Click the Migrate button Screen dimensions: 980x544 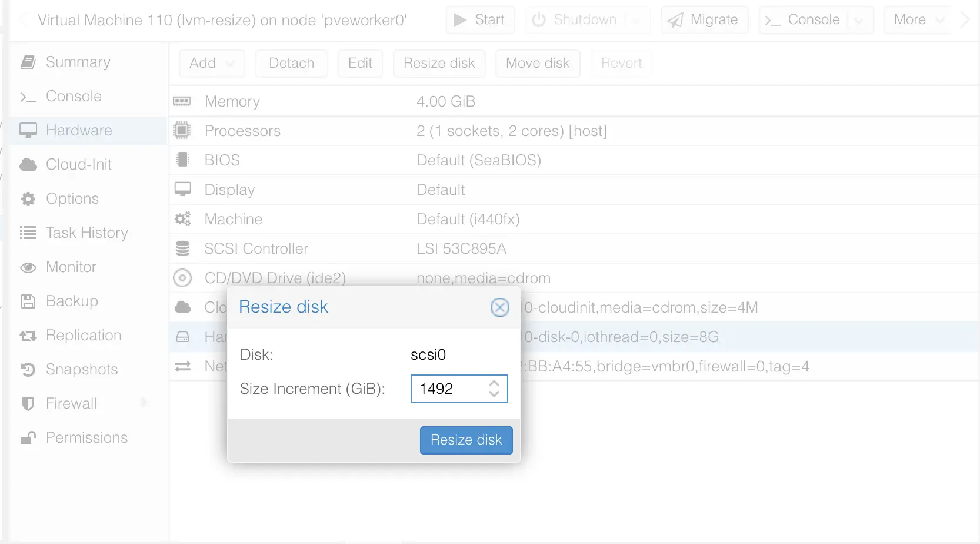coord(705,20)
